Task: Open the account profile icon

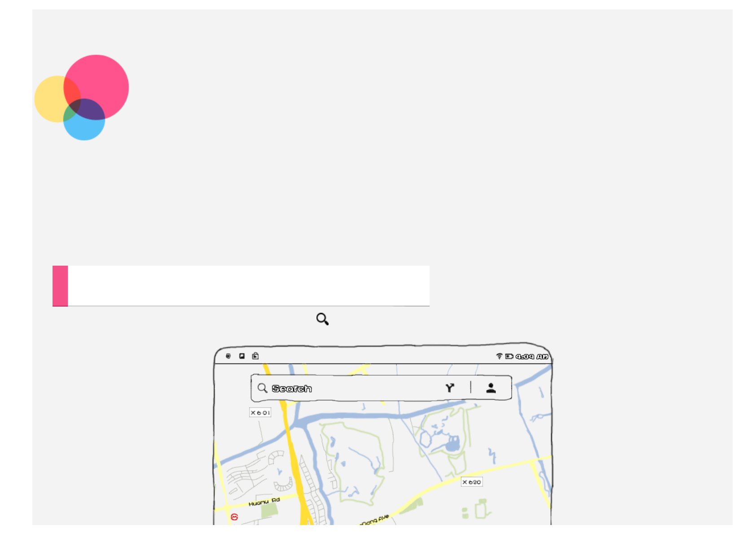Action: click(x=491, y=388)
